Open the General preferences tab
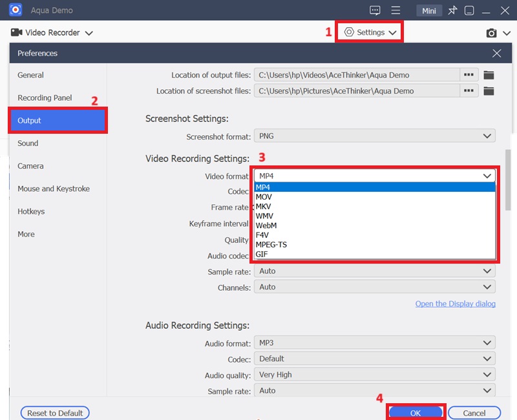 30,75
